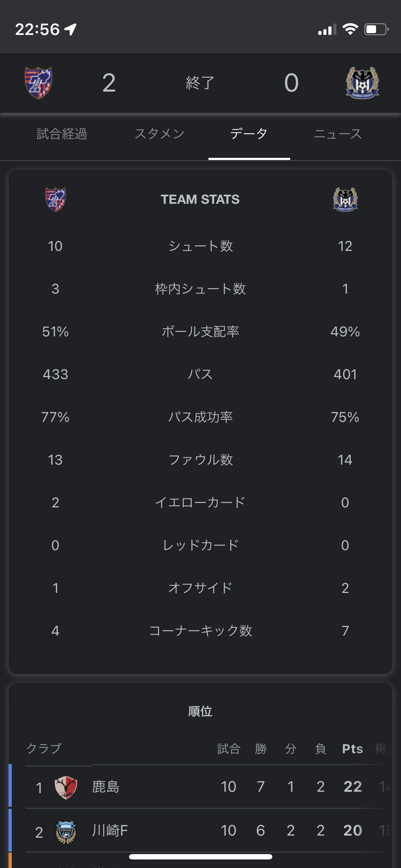The width and height of the screenshot is (401, 868).
Task: Tap Gamba Osaka crest in score header
Action: tap(363, 83)
